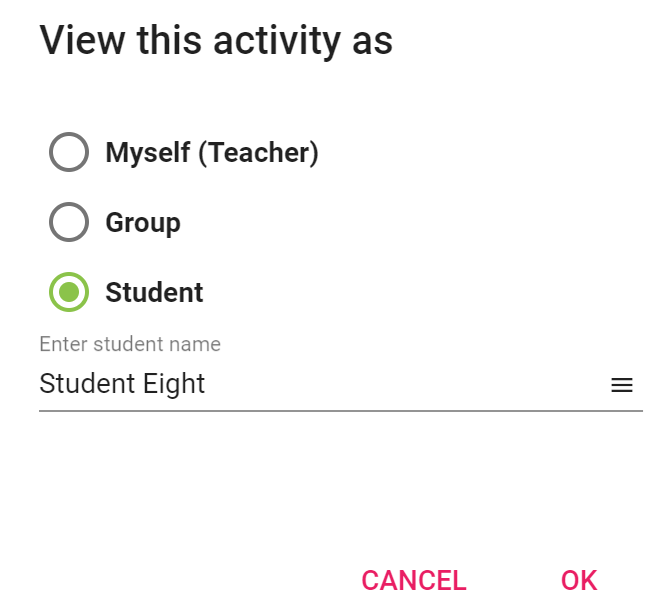
Task: Click into the student name input field
Action: point(323,384)
